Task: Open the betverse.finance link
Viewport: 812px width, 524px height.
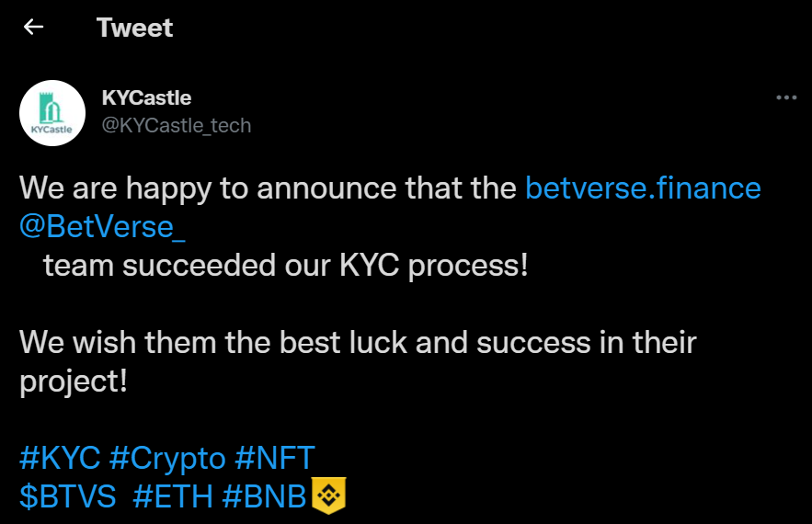Action: (x=643, y=188)
